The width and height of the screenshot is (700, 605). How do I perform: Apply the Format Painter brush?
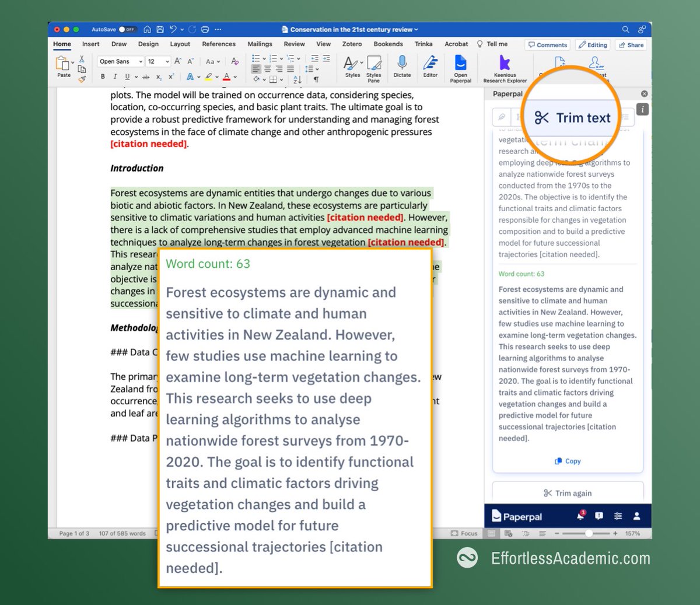[x=82, y=79]
